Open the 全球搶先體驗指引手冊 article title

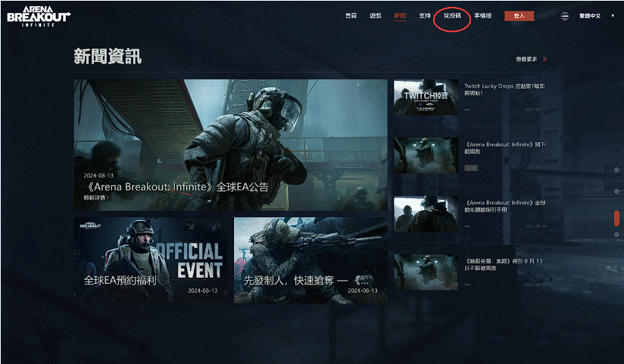504,206
